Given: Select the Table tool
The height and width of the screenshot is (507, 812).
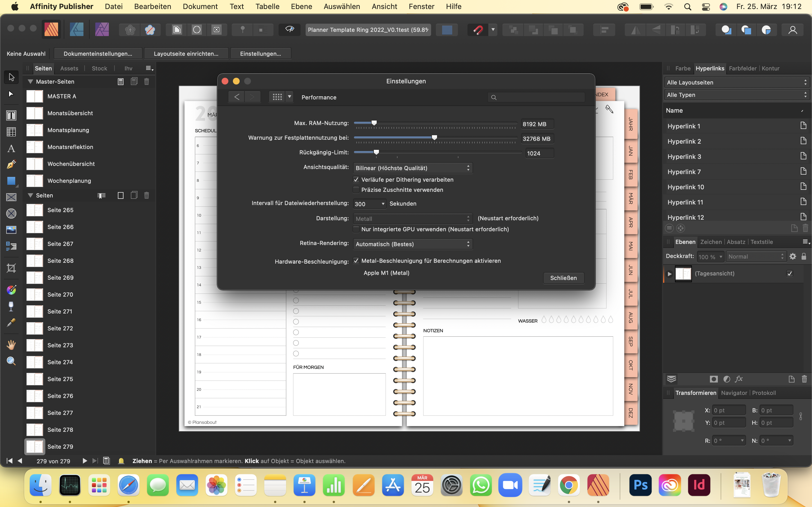Looking at the screenshot, I should point(11,132).
